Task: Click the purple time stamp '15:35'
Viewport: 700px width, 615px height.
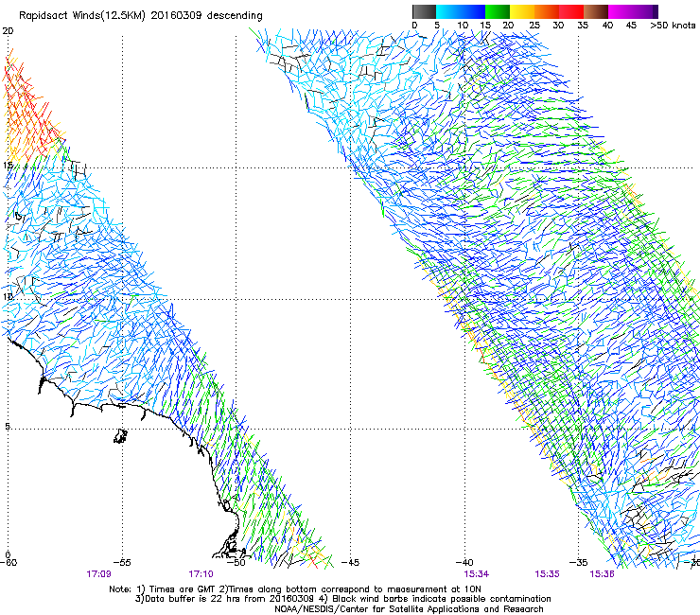Action: pyautogui.click(x=548, y=574)
